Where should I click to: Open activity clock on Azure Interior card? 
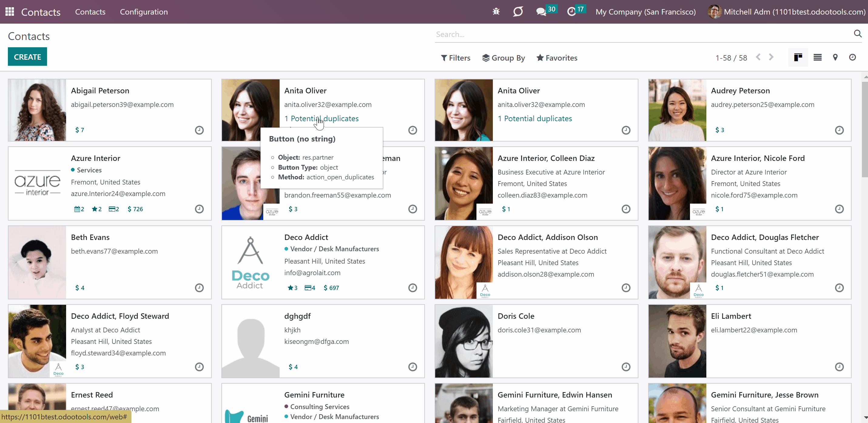coord(200,209)
